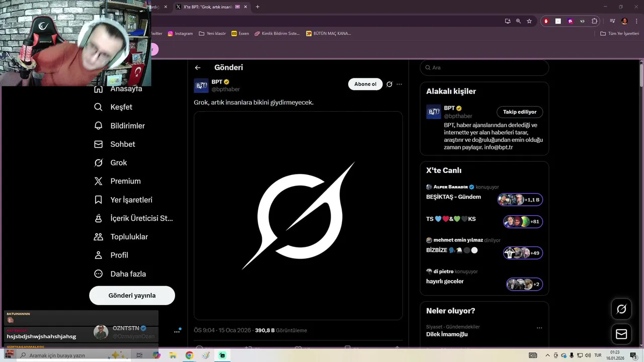The width and height of the screenshot is (644, 362).
Task: Open Profil page in sidebar
Action: (x=112, y=255)
